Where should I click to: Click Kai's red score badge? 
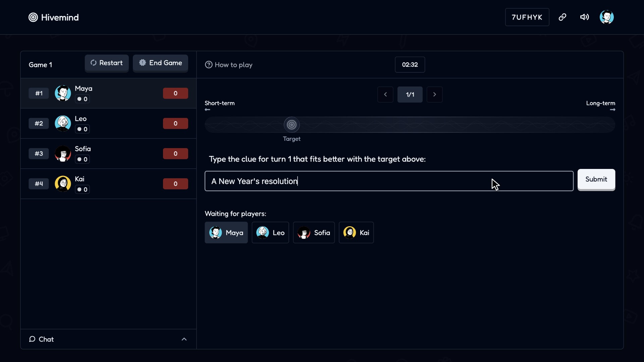175,184
